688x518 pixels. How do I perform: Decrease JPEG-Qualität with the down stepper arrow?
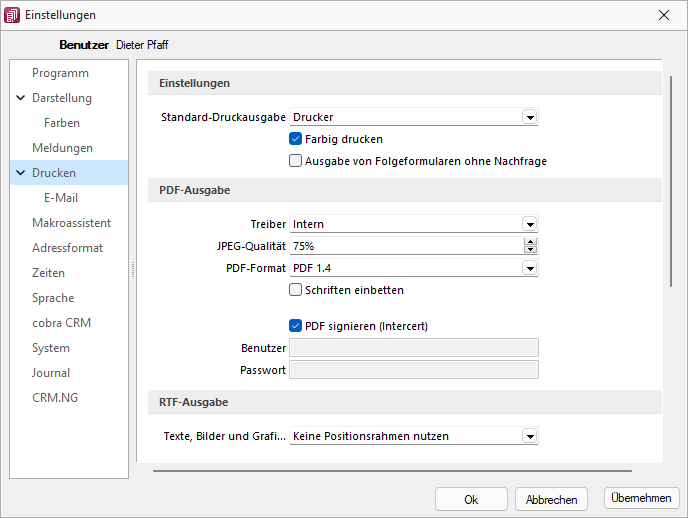530,250
